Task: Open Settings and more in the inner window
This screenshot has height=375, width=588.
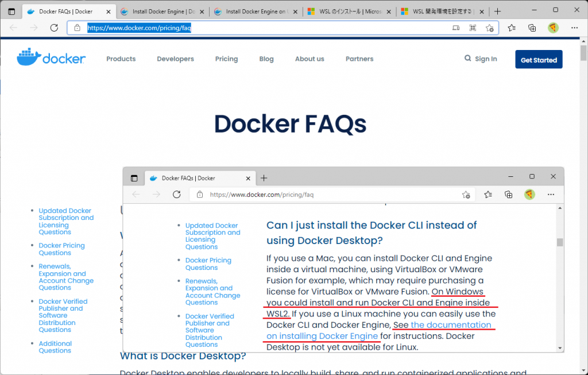Action: pos(551,194)
